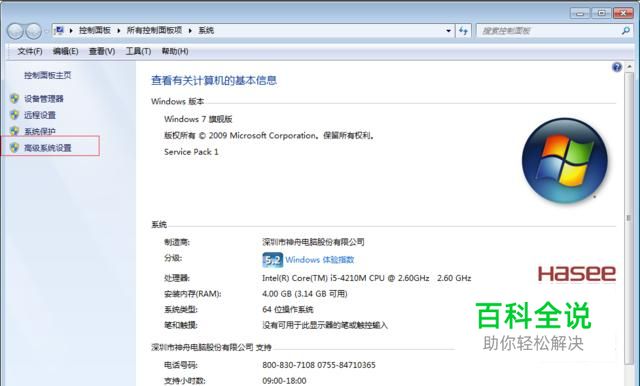Expand arrow before 控制面板 in address bar
The width and height of the screenshot is (640, 386).
coord(71,31)
